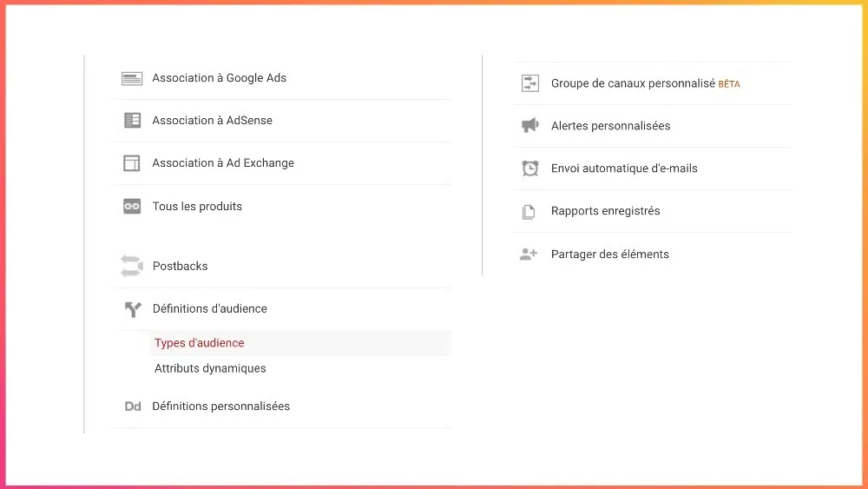The image size is (868, 489).
Task: Collapse the Définitions d'audience section
Action: pos(282,309)
